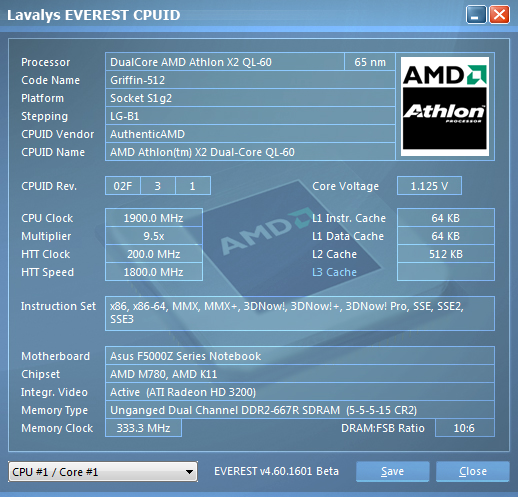518x497 pixels.
Task: Click the Instruction Set label
Action: click(x=58, y=306)
